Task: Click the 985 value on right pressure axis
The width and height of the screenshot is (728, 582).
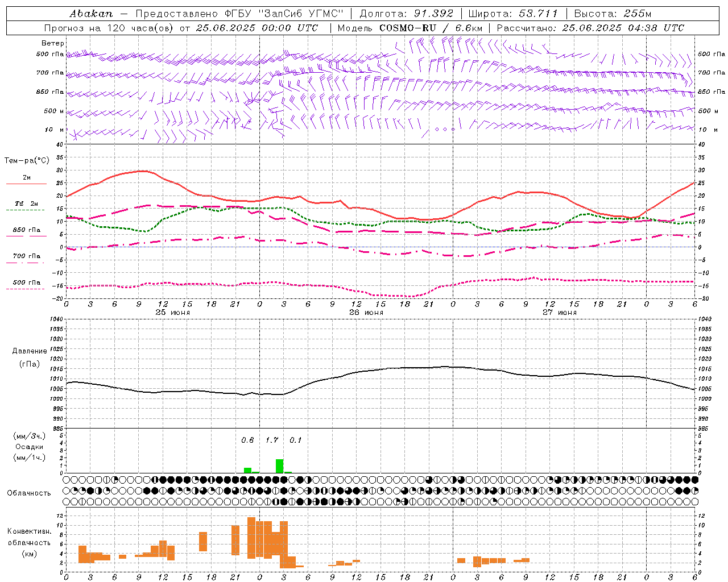Action: click(x=704, y=429)
